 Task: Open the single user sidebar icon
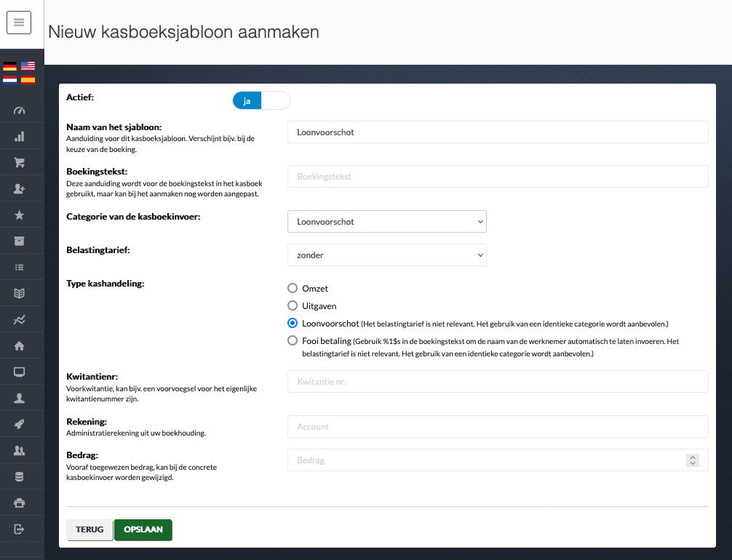click(x=19, y=398)
